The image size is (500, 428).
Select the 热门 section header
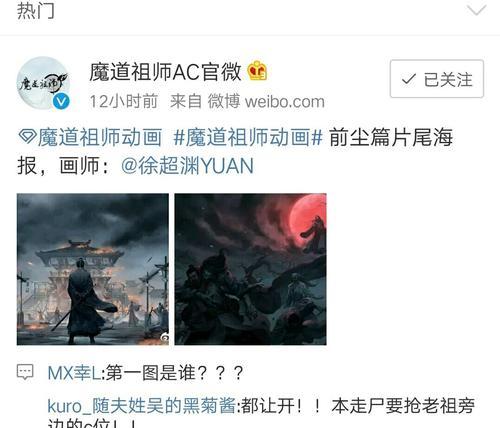pyautogui.click(x=36, y=10)
